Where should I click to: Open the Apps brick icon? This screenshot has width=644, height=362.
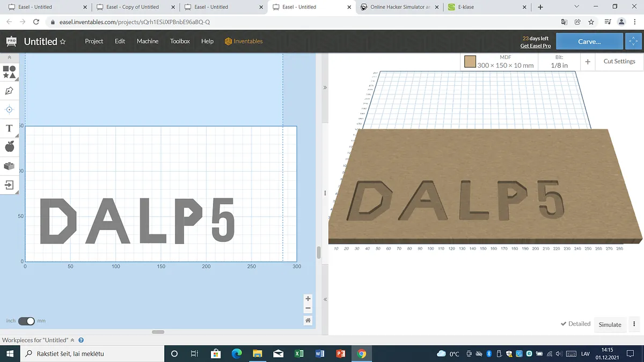point(9,166)
